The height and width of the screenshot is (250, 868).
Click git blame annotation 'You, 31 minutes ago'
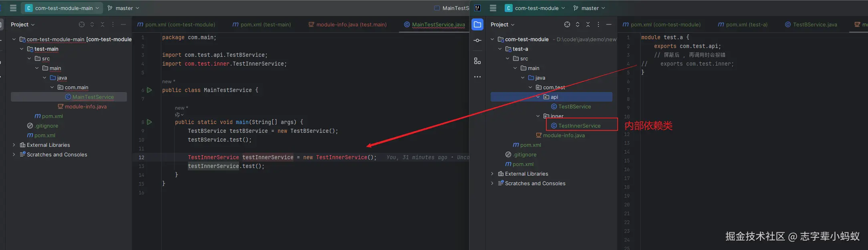[417, 157]
